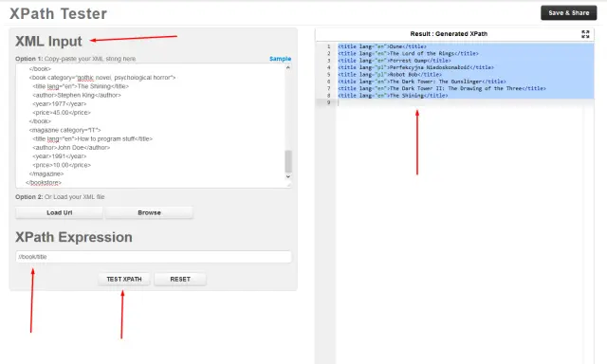
Task: Click the John Doe author line in the XML input
Action: pyautogui.click(x=71, y=148)
